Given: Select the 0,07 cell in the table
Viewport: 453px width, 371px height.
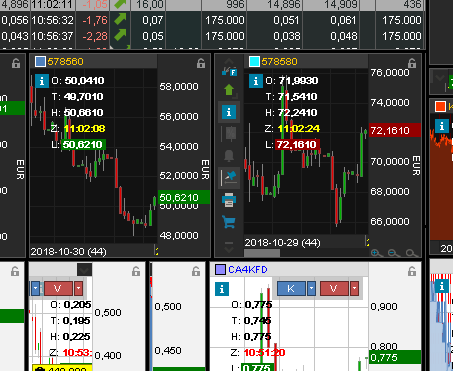Looking at the screenshot, I should point(149,20).
